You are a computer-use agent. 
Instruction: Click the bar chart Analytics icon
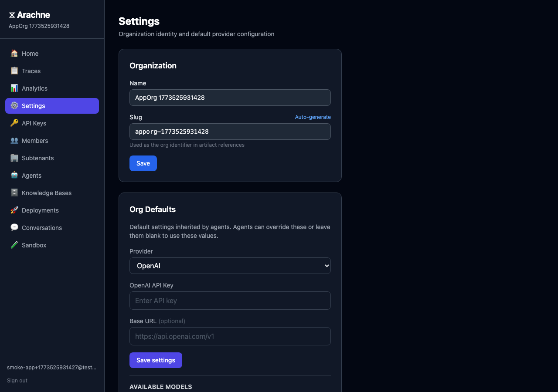14,88
